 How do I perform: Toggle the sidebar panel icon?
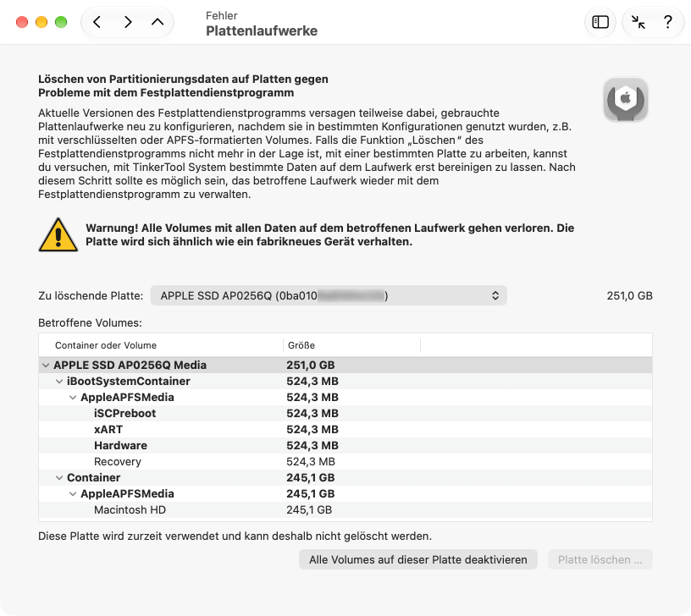click(600, 22)
